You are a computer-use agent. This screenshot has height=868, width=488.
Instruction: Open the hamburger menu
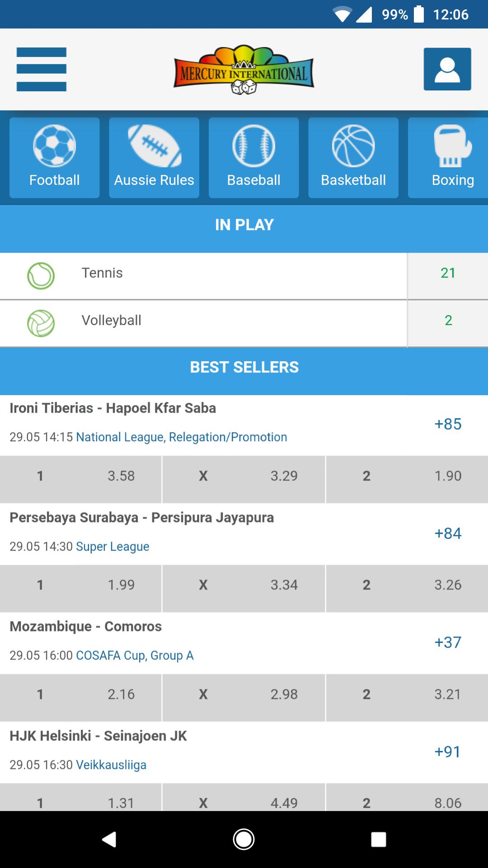(42, 69)
